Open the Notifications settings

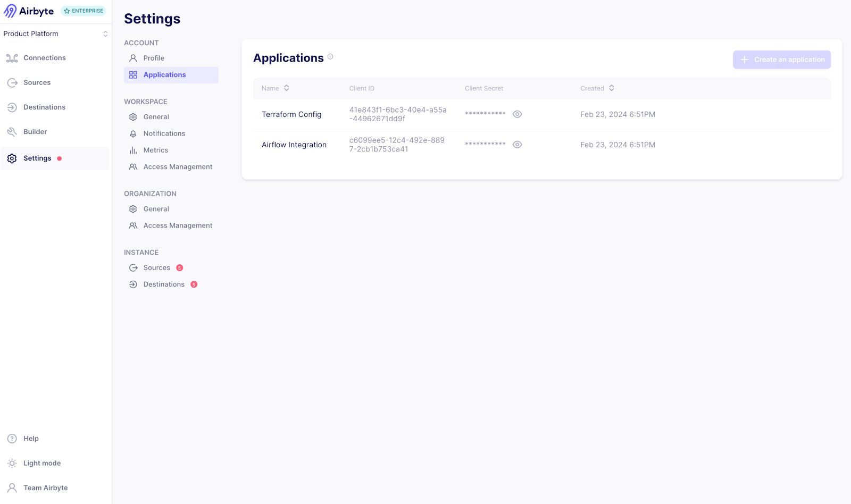164,133
